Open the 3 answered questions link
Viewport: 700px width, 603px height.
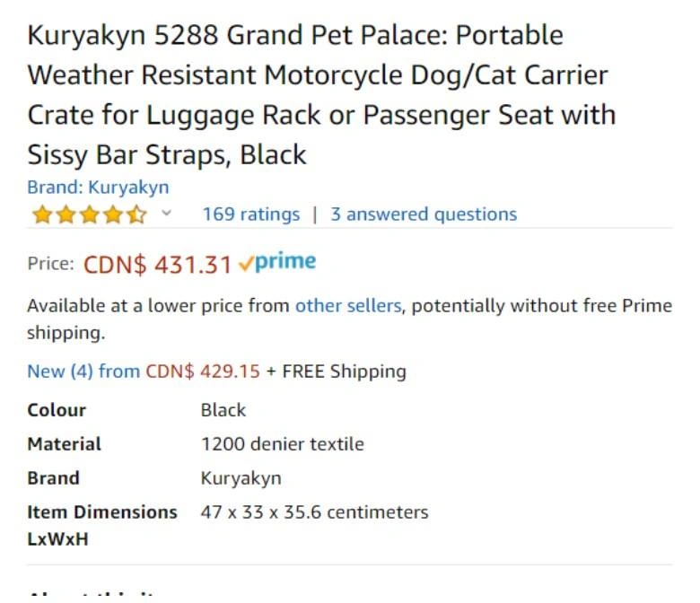[424, 214]
